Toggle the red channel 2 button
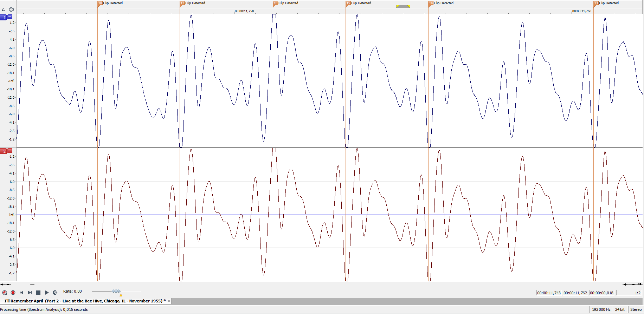 click(x=4, y=151)
